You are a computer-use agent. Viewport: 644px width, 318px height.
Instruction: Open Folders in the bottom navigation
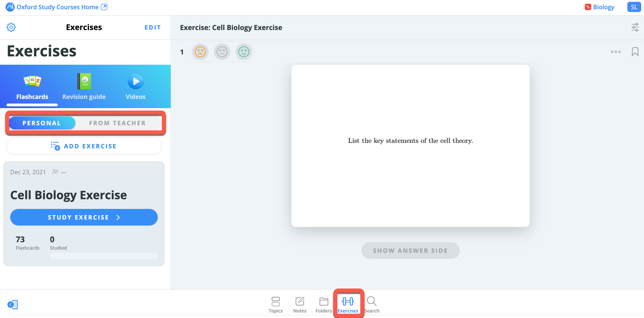click(323, 305)
